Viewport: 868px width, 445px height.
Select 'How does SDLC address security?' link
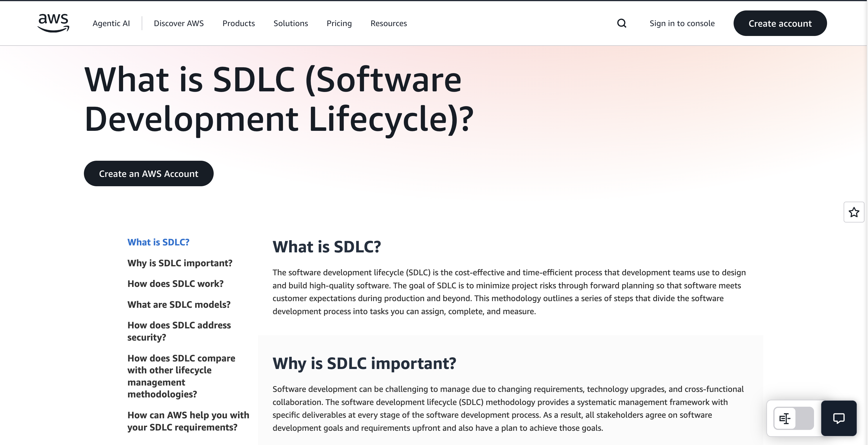tap(179, 331)
